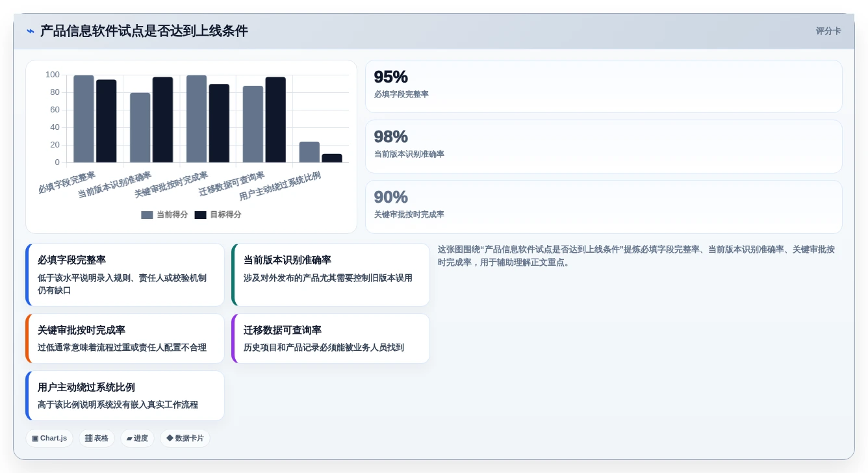
Task: Click the y-axis value 20
Action: pyautogui.click(x=55, y=145)
